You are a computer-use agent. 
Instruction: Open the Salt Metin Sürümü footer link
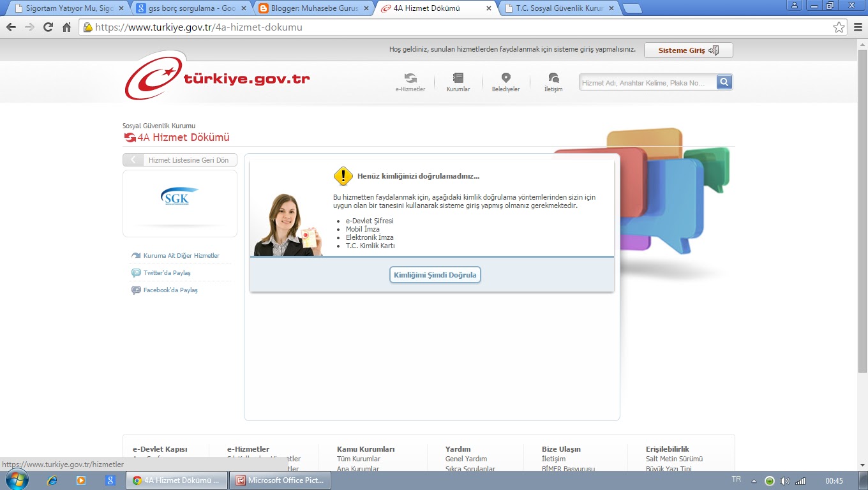coord(674,459)
